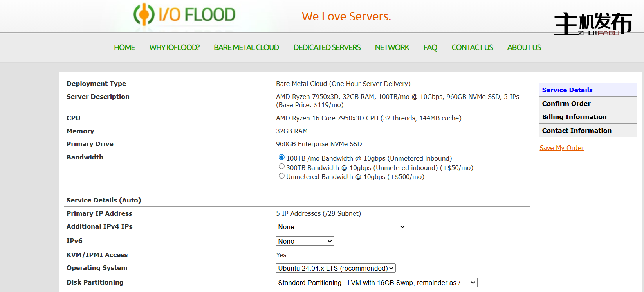Open Additional IPv4 IPs dropdown
Image resolution: width=644 pixels, height=292 pixels.
pyautogui.click(x=341, y=227)
